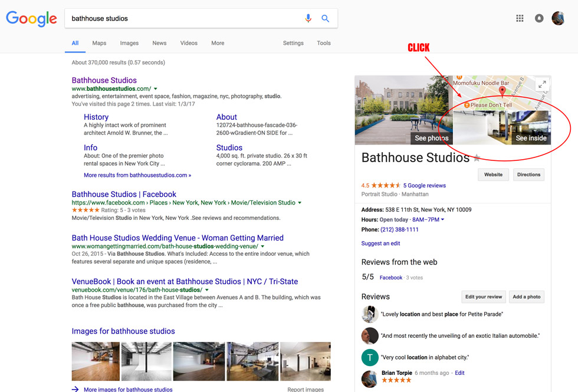
Task: Open Images for bathhouse studios link
Action: [123, 331]
